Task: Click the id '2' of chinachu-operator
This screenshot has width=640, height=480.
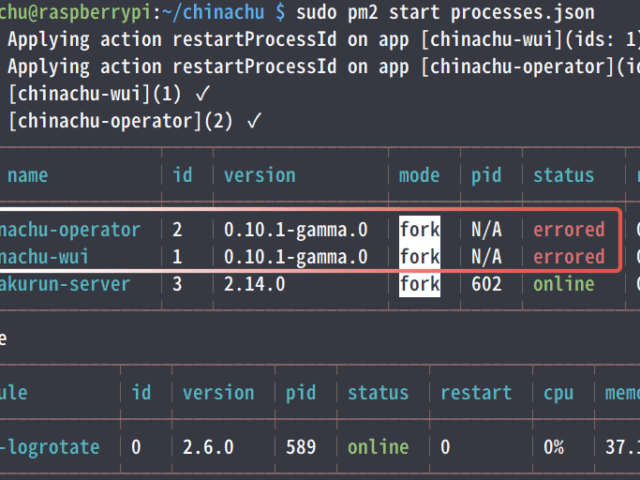Action: (177, 230)
